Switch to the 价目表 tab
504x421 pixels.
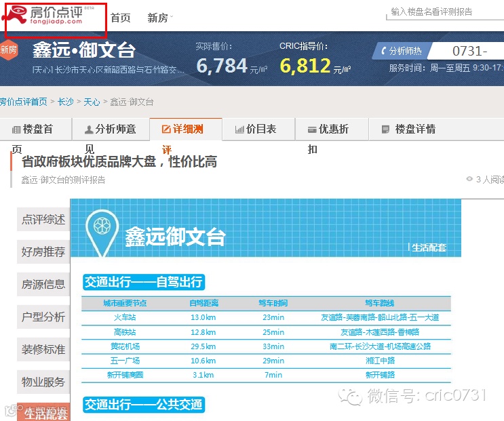click(258, 129)
